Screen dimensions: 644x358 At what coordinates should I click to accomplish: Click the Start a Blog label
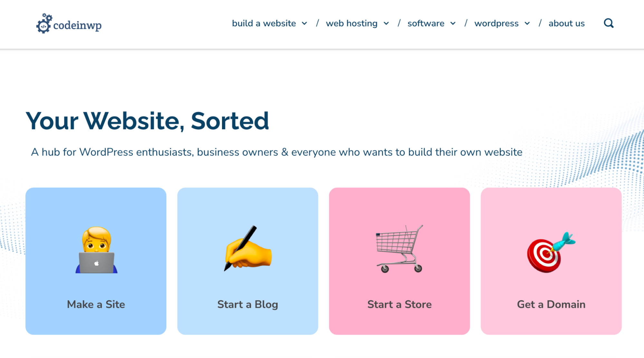coord(247,304)
